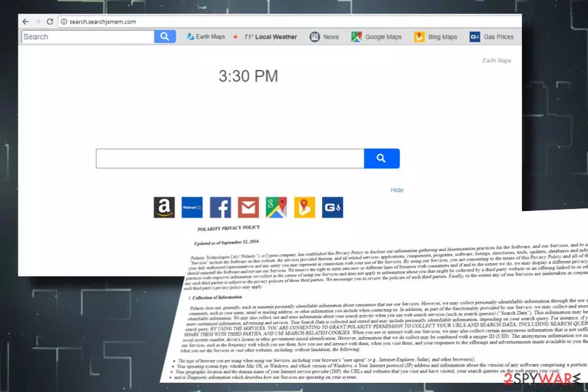Open News in the toolbar
The image size is (588, 392).
[324, 37]
